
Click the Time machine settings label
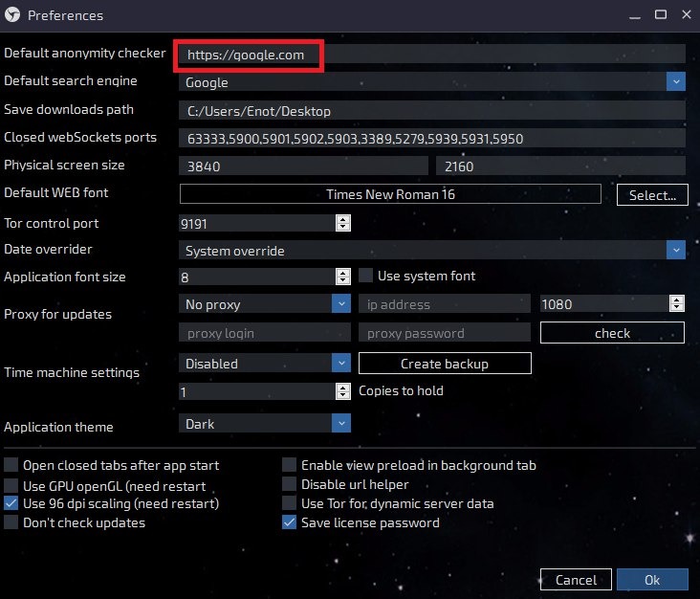pos(72,372)
